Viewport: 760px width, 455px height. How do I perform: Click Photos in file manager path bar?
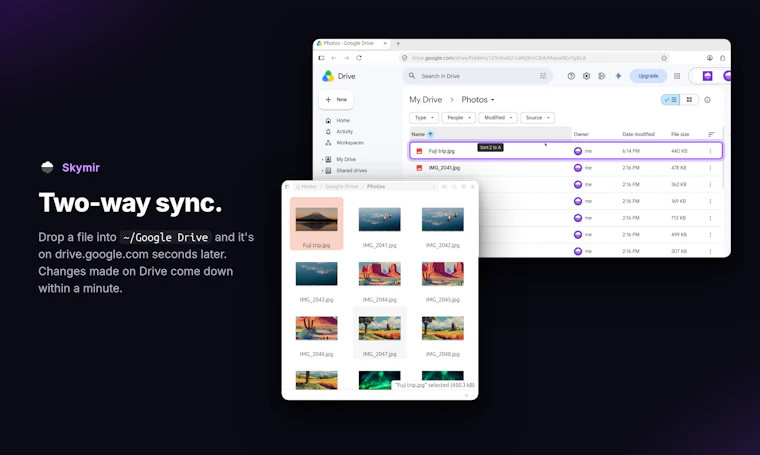point(376,187)
